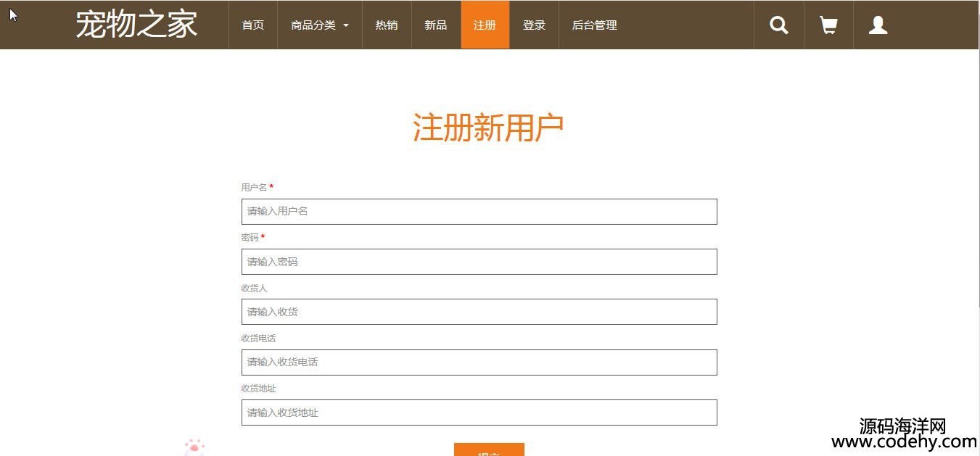Screen dimensions: 980x456
Task: Click the orange submit button
Action: (489, 450)
